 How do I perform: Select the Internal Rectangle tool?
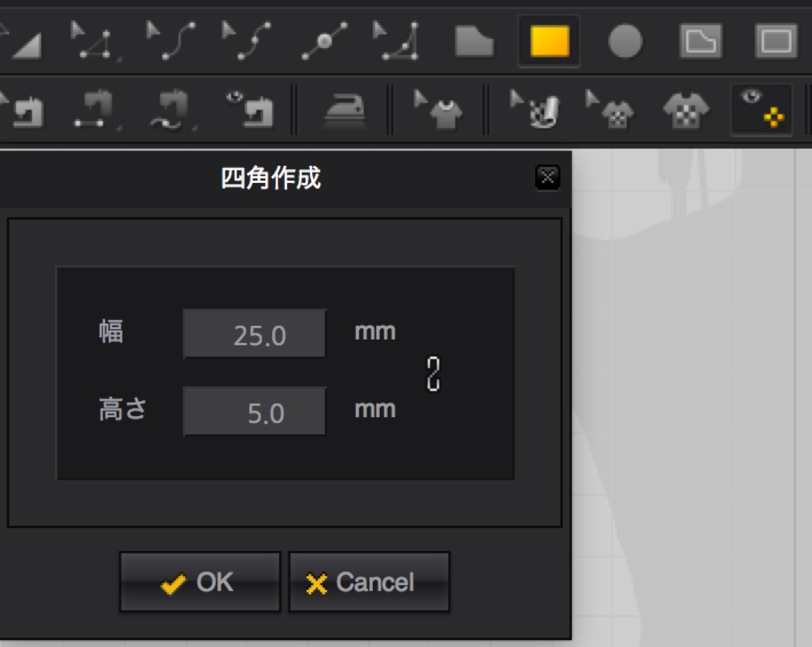pyautogui.click(x=775, y=41)
